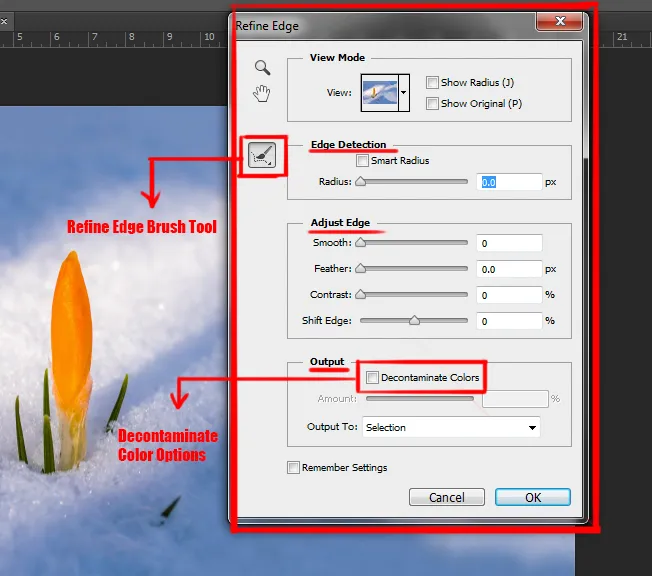The image size is (652, 576).
Task: Click the Amount slider track
Action: coord(420,398)
